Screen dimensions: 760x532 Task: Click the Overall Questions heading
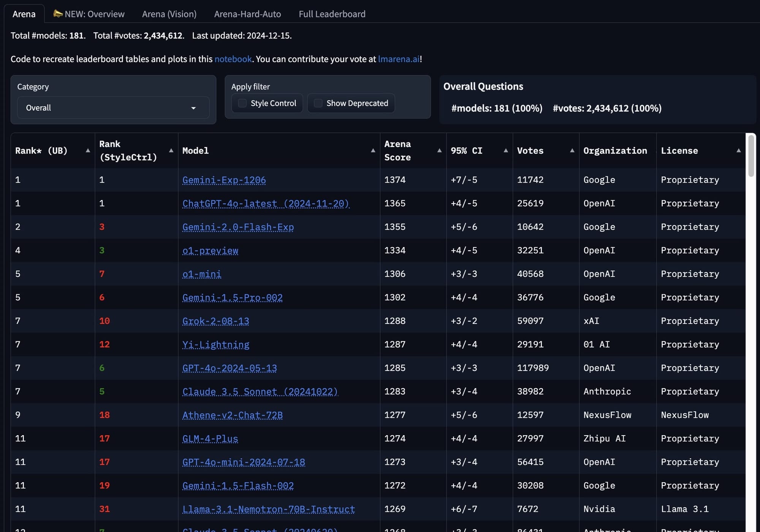pyautogui.click(x=483, y=87)
